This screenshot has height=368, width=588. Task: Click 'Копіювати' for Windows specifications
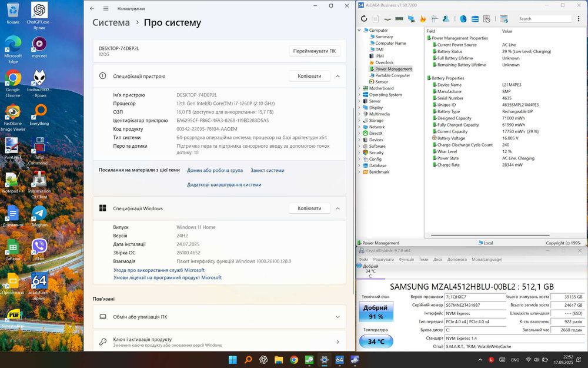(309, 208)
